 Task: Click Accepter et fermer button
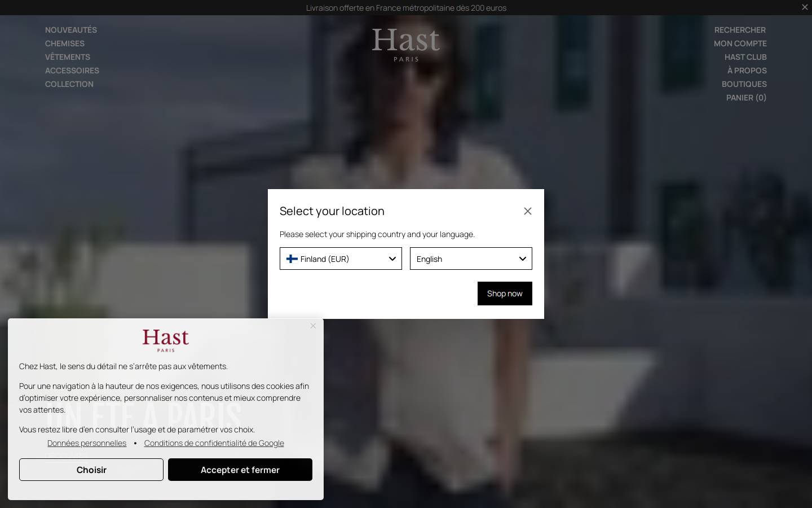click(x=240, y=470)
